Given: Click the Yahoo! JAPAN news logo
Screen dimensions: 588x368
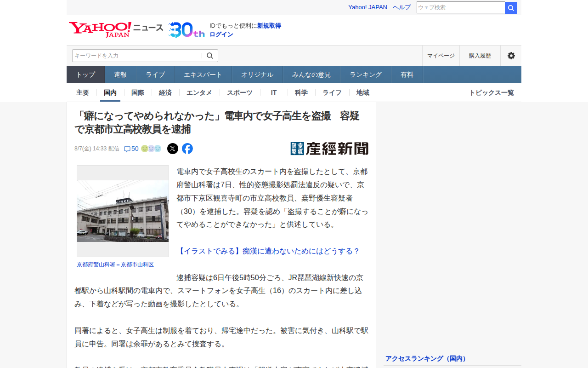Looking at the screenshot, I should click(116, 29).
